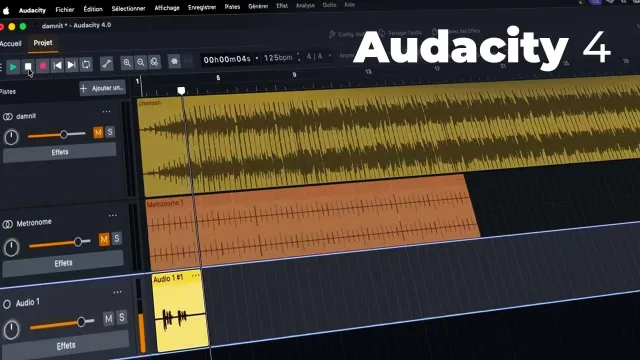Select the yellow Audio 1 #1 clip
The height and width of the screenshot is (360, 640).
click(x=180, y=312)
